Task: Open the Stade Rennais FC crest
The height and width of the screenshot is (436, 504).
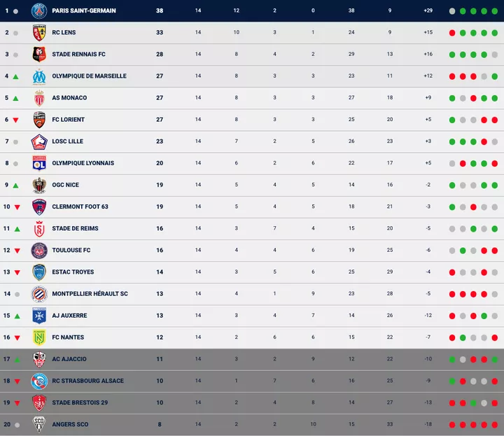Action: [x=39, y=54]
